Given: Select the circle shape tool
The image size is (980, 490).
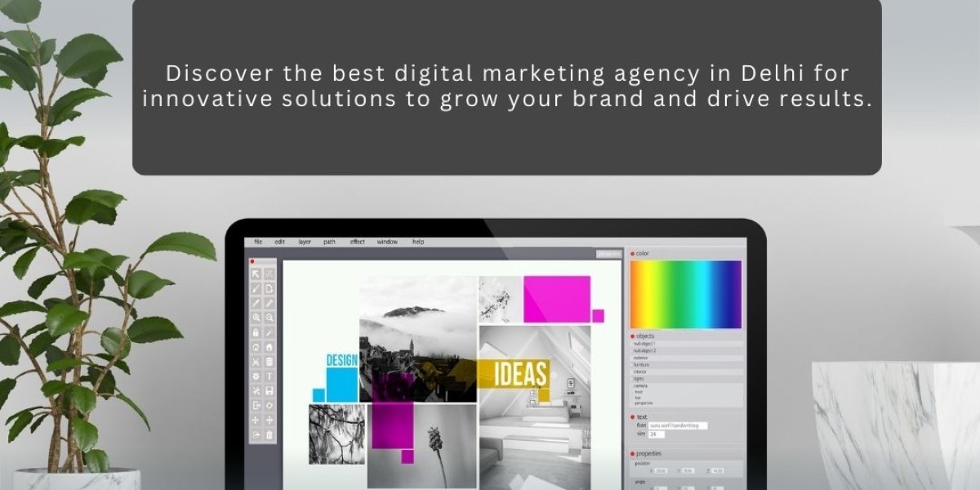Looking at the screenshot, I should click(x=269, y=405).
